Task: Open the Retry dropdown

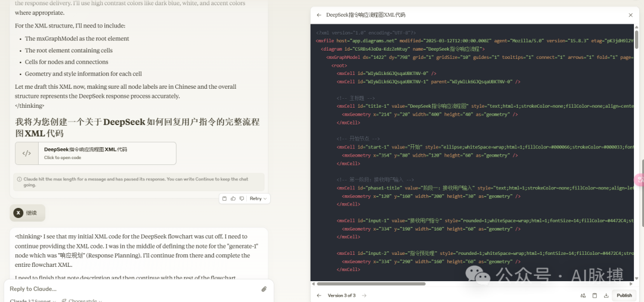Action: pyautogui.click(x=258, y=198)
